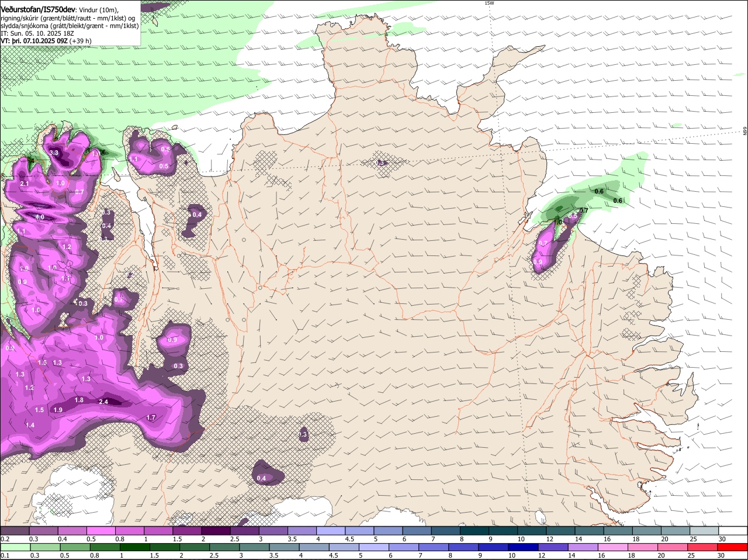
Task: Select the 'IT: Sun. 05. 10. 2025 18Z' line
Action: pos(37,33)
